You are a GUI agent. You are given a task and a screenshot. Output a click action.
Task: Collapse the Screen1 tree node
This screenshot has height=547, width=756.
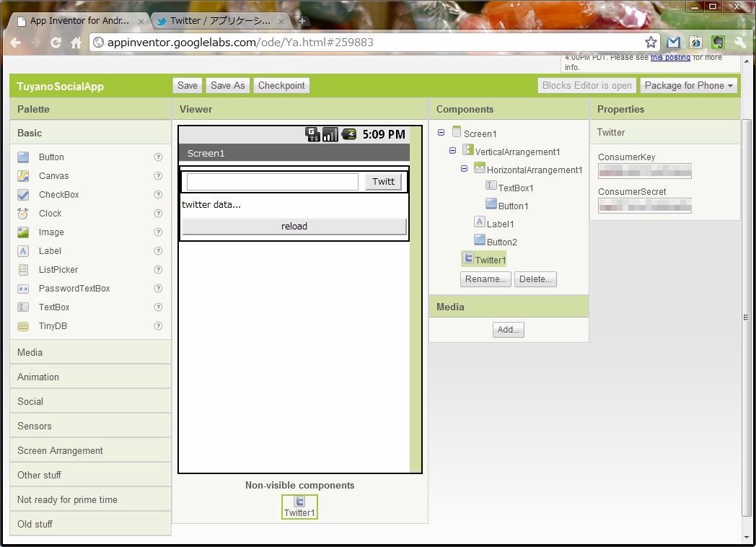coord(441,133)
